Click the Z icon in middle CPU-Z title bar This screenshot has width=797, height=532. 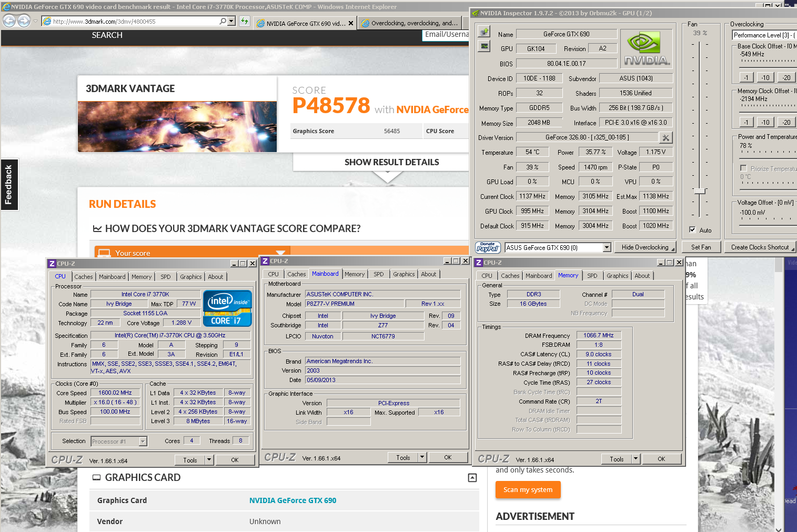click(266, 261)
